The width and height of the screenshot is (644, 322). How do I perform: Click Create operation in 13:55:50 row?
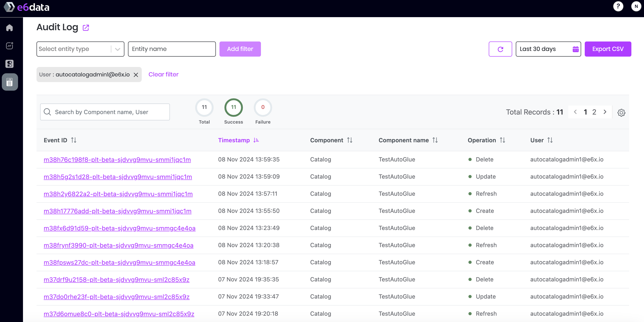tap(485, 211)
